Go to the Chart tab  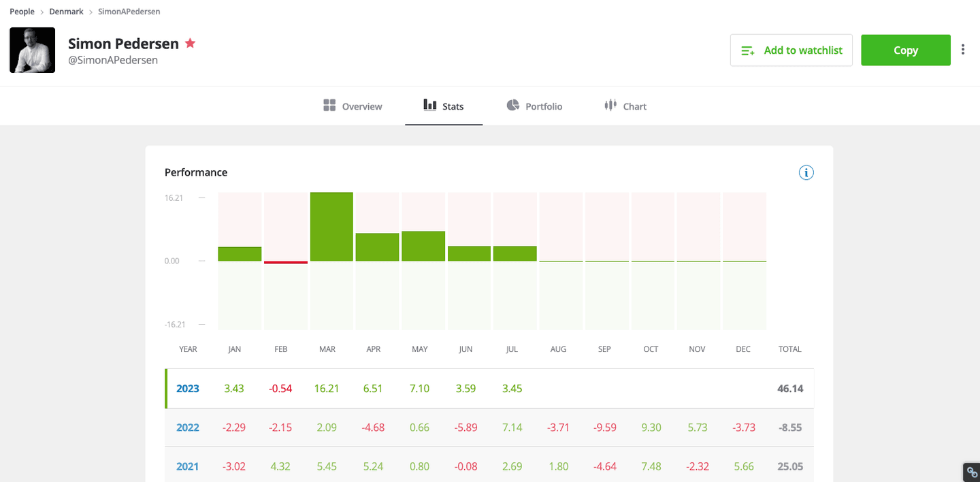point(625,106)
